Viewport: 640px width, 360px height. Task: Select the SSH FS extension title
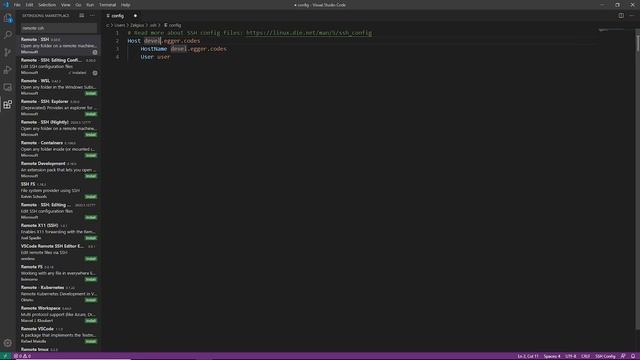coord(28,184)
